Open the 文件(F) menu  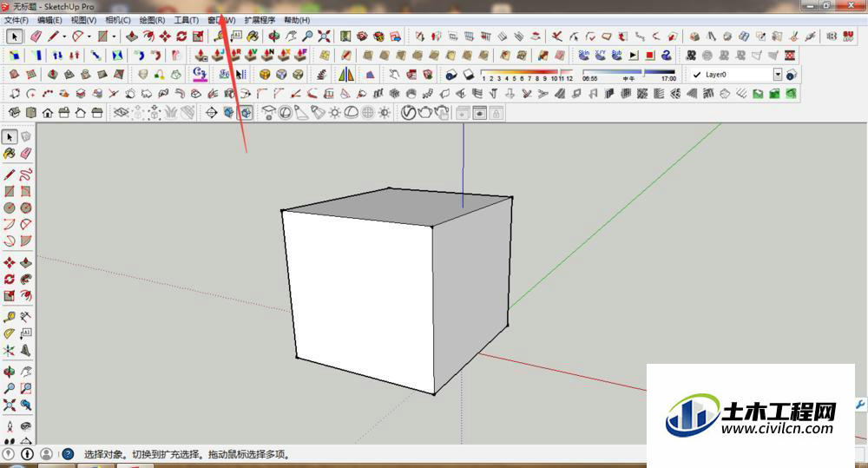pos(16,20)
